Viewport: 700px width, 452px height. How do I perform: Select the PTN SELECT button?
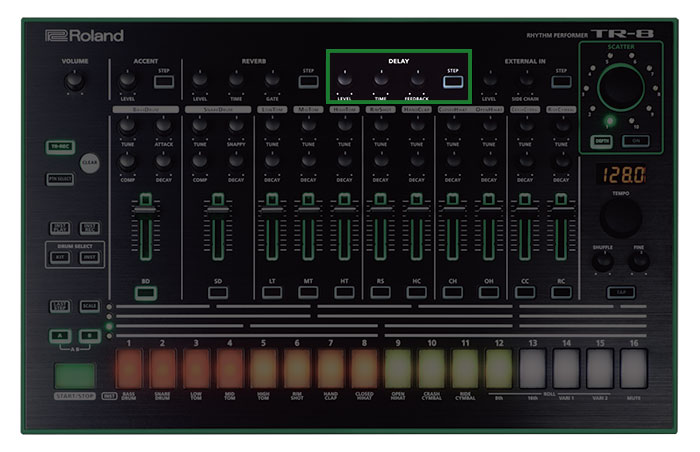(60, 179)
